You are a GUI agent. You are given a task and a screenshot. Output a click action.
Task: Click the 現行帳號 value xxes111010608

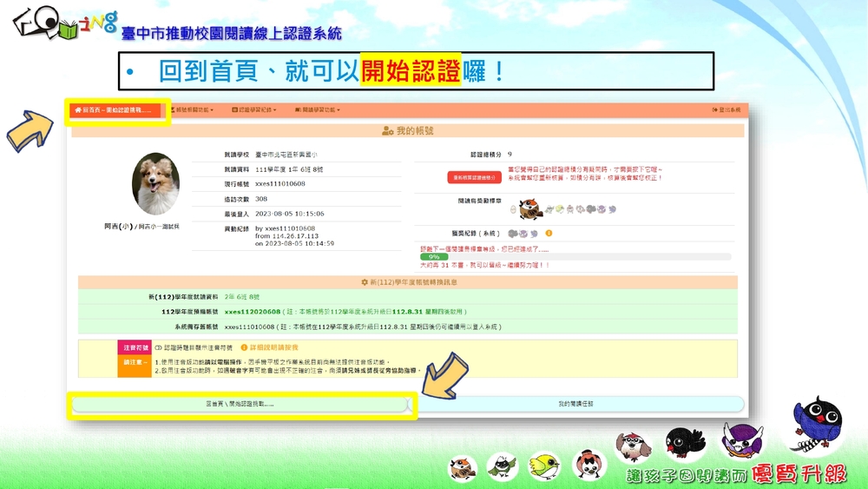coord(280,184)
